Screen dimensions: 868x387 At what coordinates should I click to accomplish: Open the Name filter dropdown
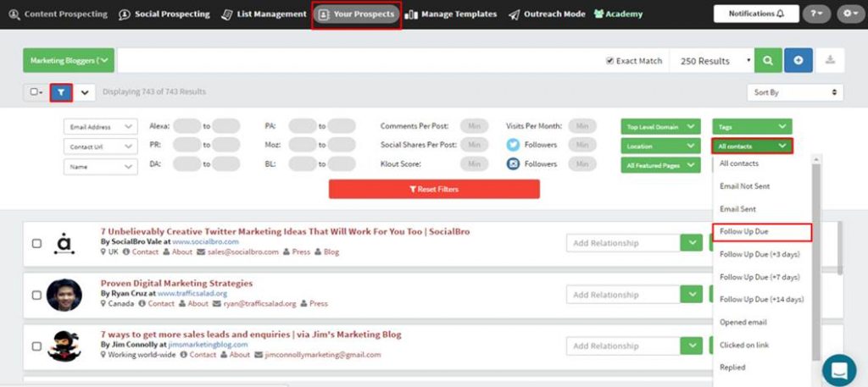tap(101, 167)
